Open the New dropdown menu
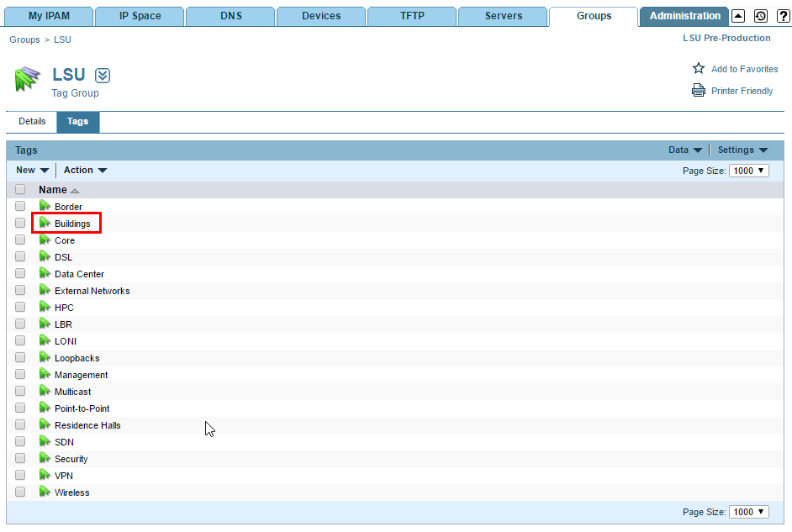This screenshot has height=532, width=792. (32, 170)
